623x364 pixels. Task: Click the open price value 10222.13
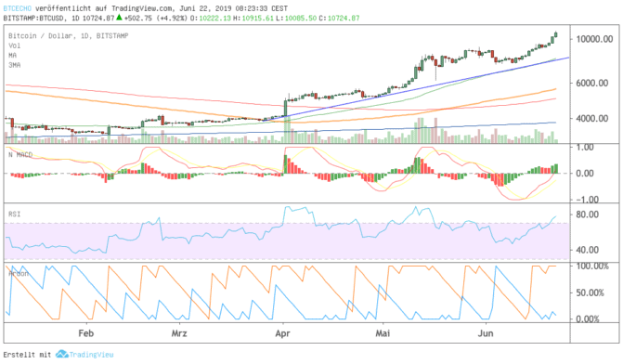tap(215, 19)
